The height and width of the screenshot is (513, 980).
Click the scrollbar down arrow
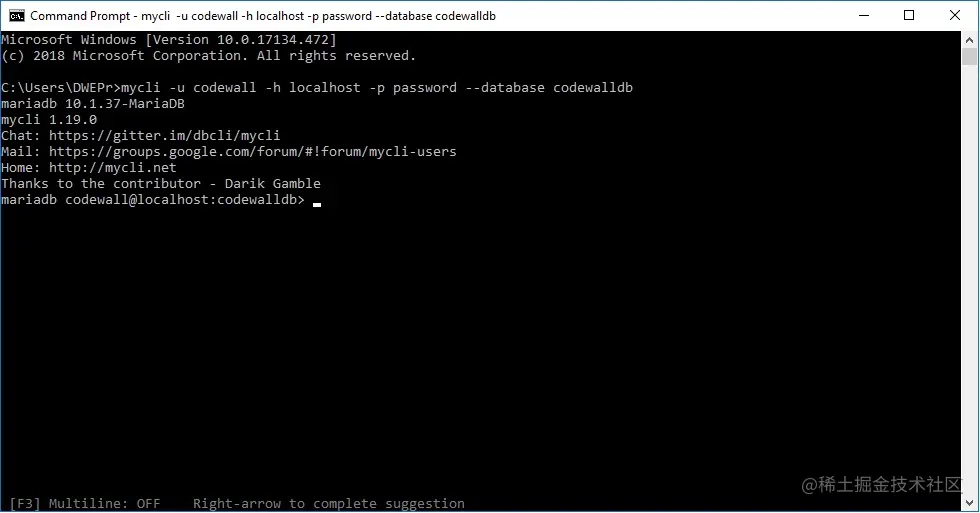[969, 503]
